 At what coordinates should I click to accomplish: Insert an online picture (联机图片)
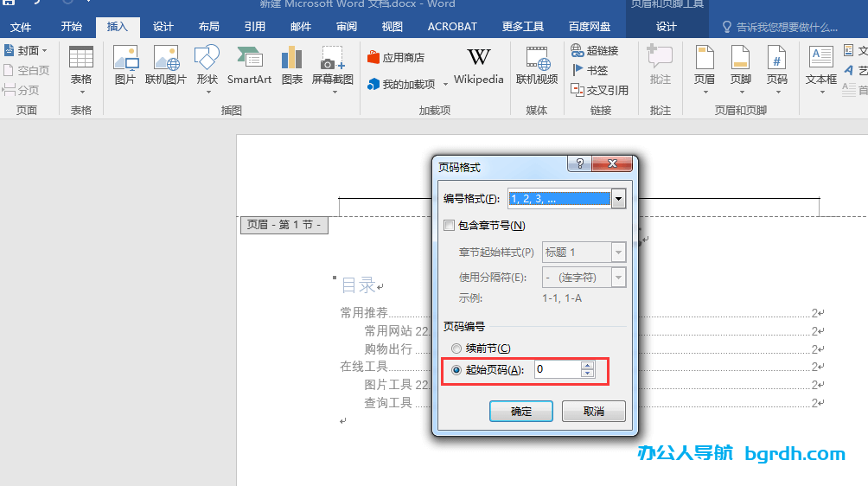pos(165,66)
